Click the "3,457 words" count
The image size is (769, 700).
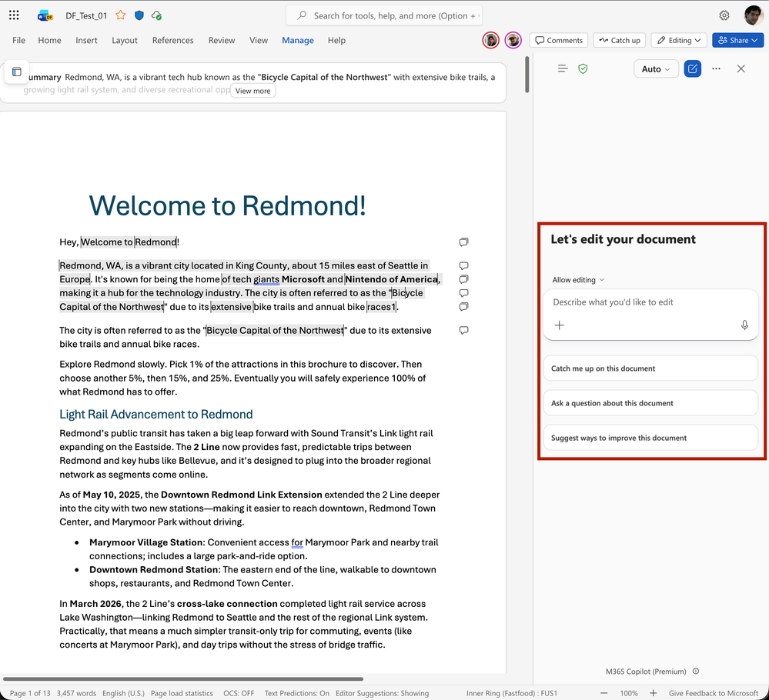pyautogui.click(x=76, y=693)
